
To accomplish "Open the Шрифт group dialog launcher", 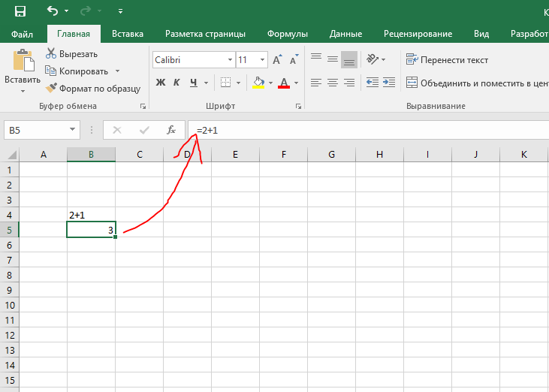I will [298, 106].
